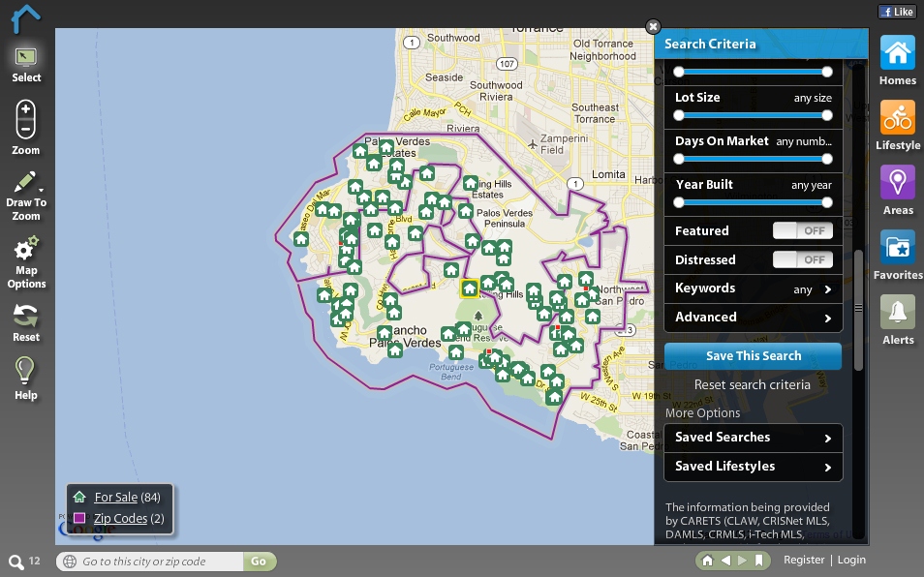Viewport: 924px width, 577px height.
Task: Click Reset search criteria link
Action: 752,384
